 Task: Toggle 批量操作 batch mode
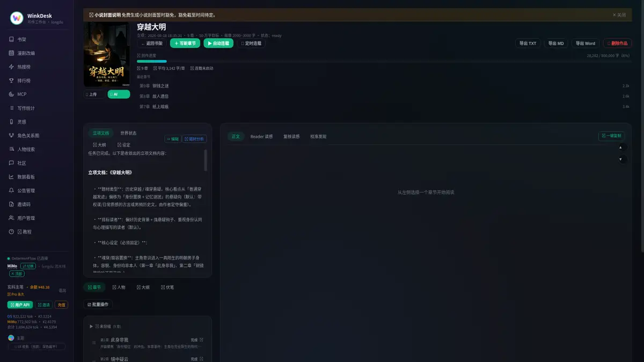point(98,304)
